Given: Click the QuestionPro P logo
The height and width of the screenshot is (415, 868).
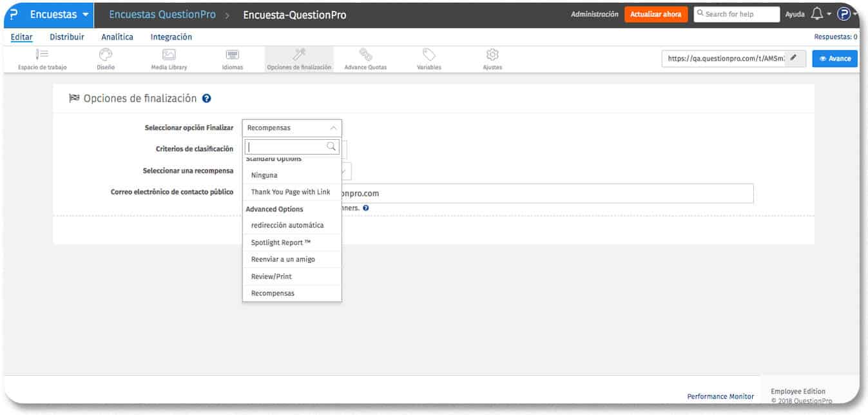Looking at the screenshot, I should [x=14, y=15].
